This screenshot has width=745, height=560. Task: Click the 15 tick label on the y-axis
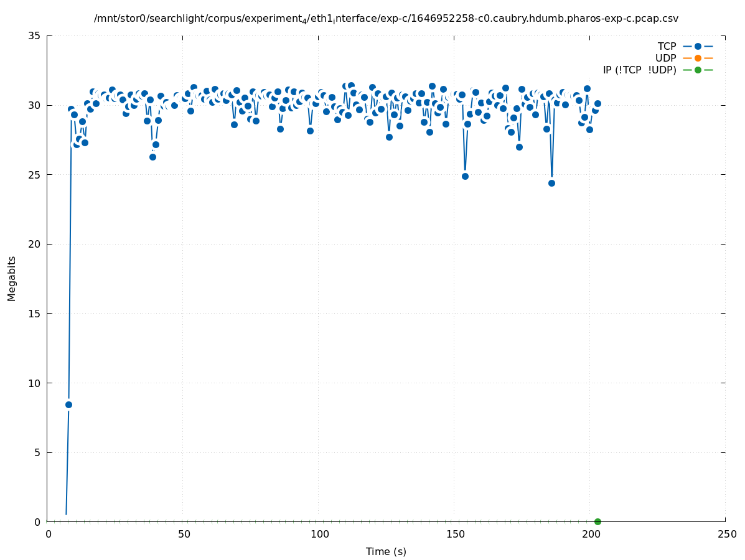coord(34,314)
